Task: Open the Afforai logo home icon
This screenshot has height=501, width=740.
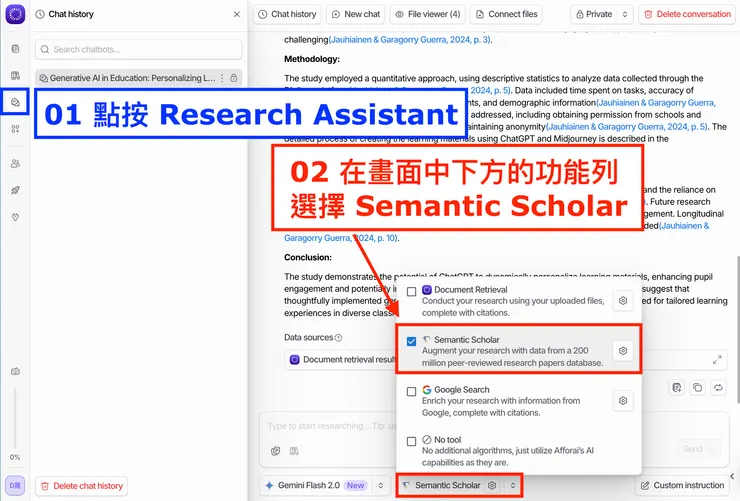Action: coord(15,14)
